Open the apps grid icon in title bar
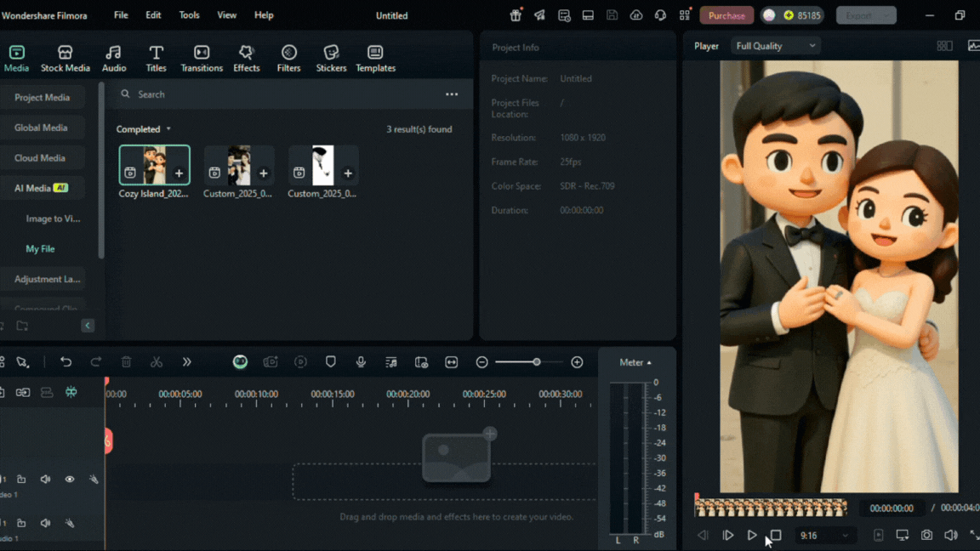 point(685,15)
